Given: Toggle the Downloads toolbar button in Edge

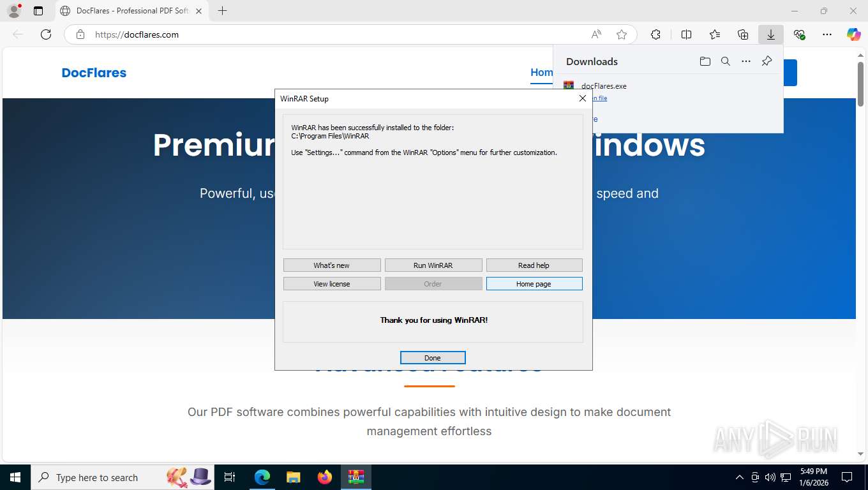Looking at the screenshot, I should tap(771, 34).
